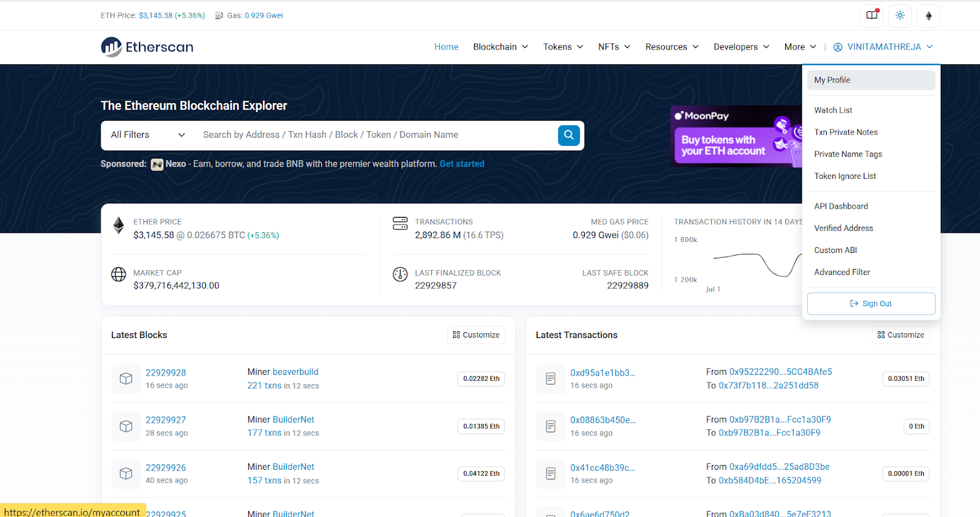The image size is (980, 517).
Task: Click the transaction 0x41cc48b39c document icon
Action: 550,474
